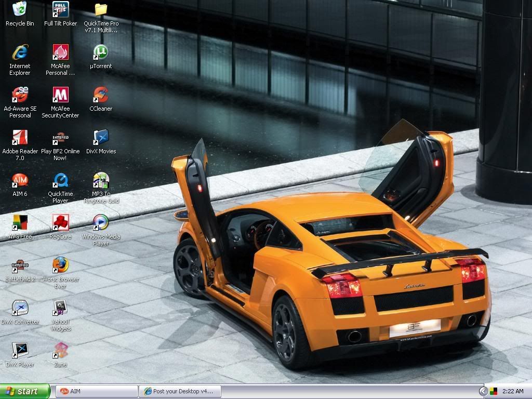Screen dimensions: 532x399
Task: Click the Battlefield 2 desktop icon
Action: tap(20, 265)
